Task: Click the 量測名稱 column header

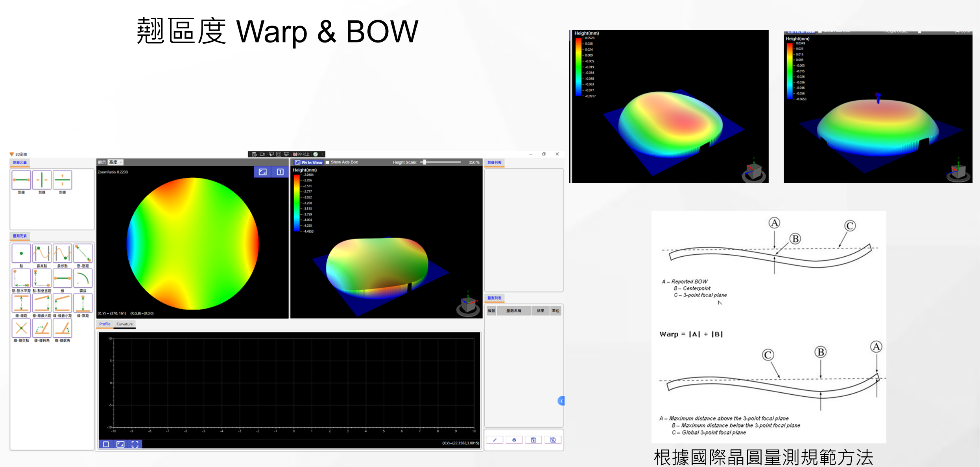Action: [514, 311]
